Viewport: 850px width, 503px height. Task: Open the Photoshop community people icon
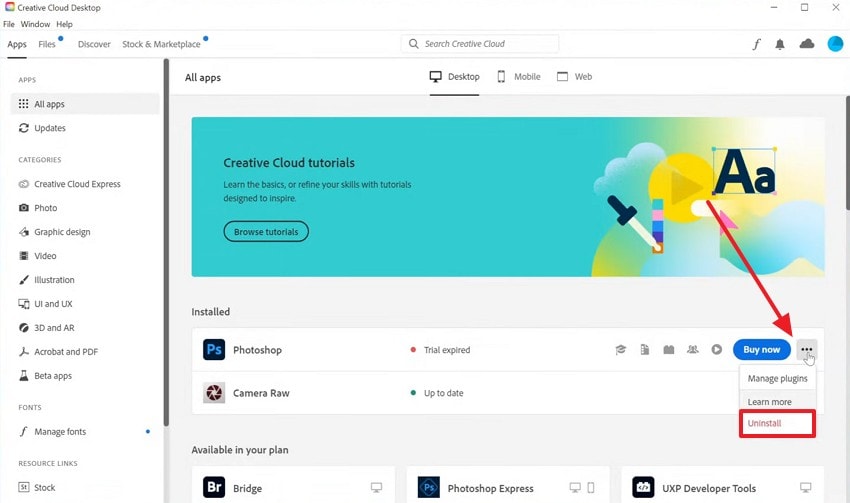click(692, 350)
